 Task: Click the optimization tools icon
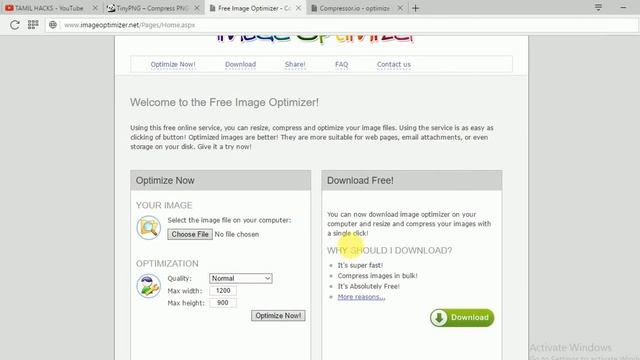[x=148, y=286]
